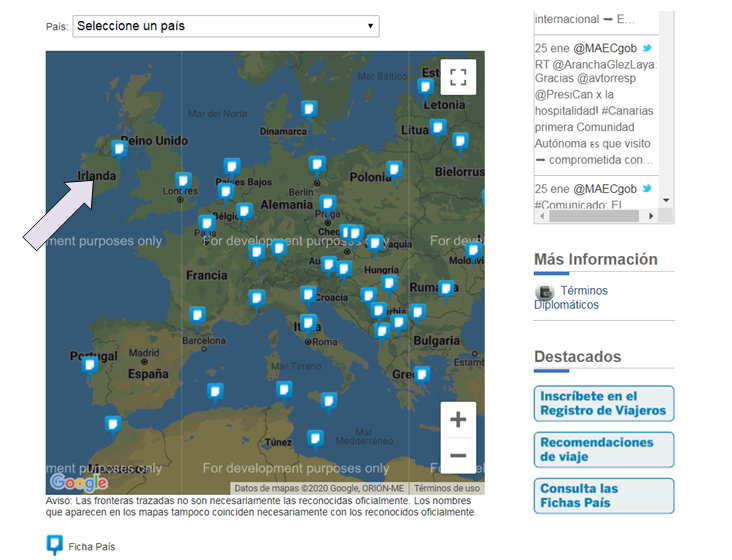
Task: Select the map marker near Túnez
Action: (315, 437)
